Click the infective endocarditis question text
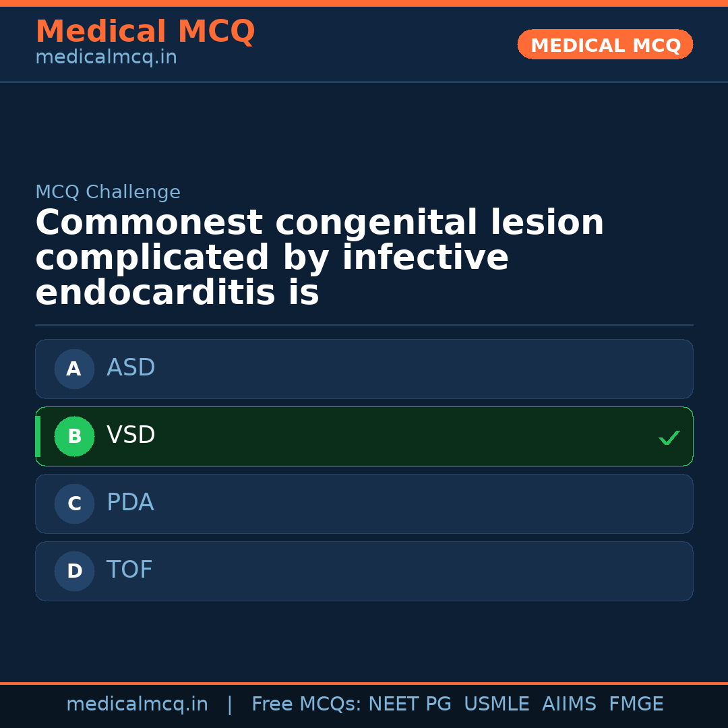Screen dimensions: 728x728 (320, 258)
